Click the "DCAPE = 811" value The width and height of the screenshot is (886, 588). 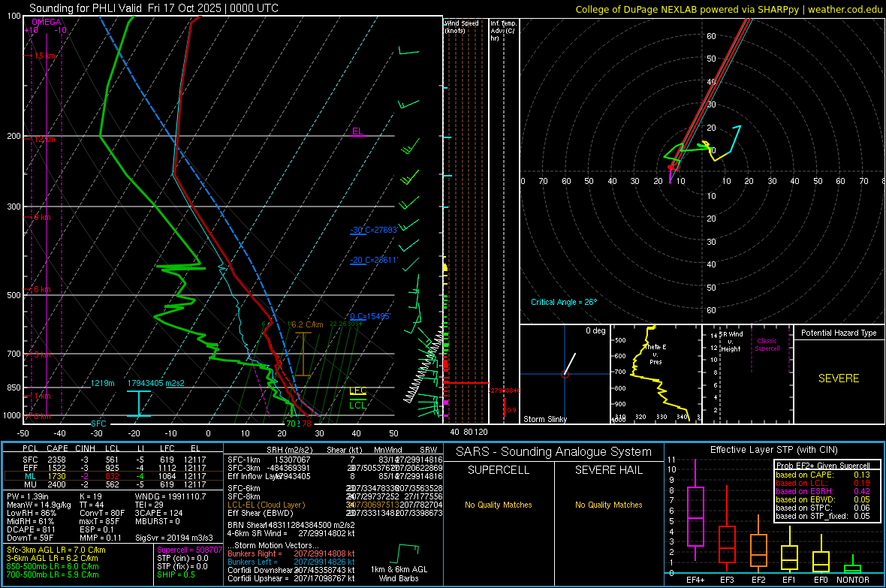(x=31, y=529)
